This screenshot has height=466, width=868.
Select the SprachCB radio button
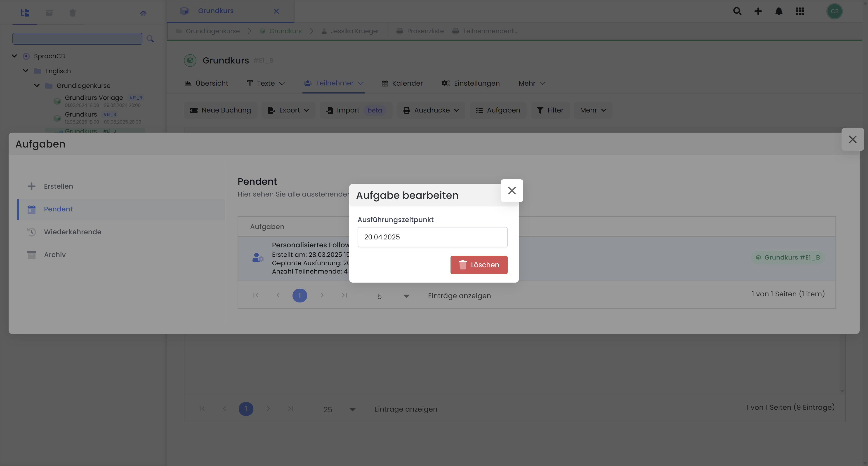(26, 56)
